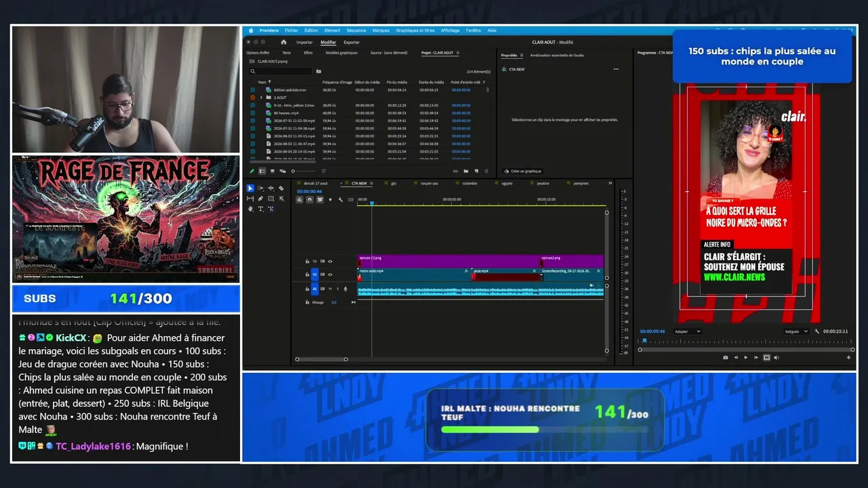Click the Créer un graphique button

coord(523,171)
